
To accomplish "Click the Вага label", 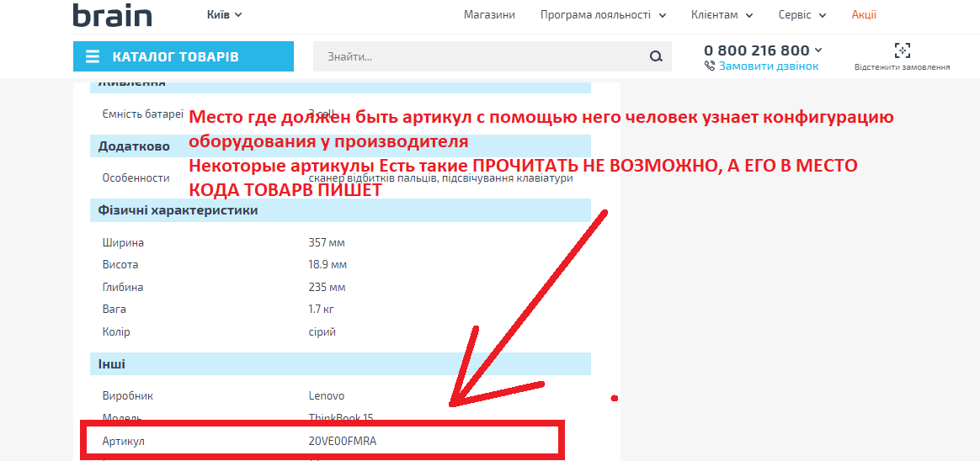I will [x=115, y=310].
